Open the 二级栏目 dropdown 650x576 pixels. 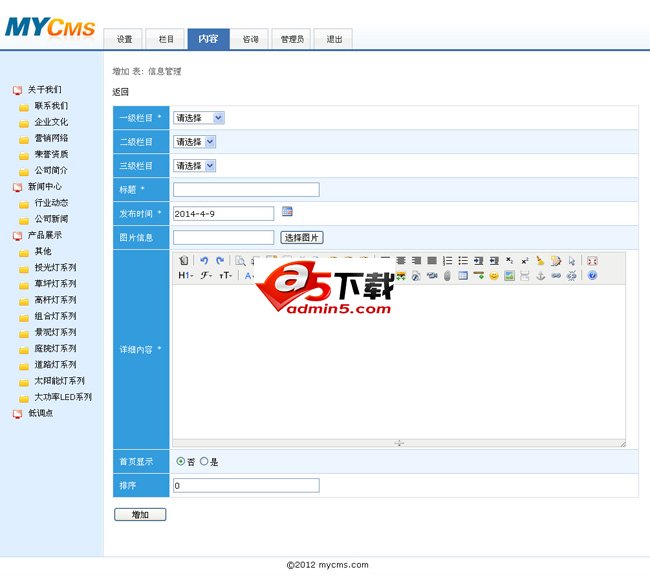194,142
